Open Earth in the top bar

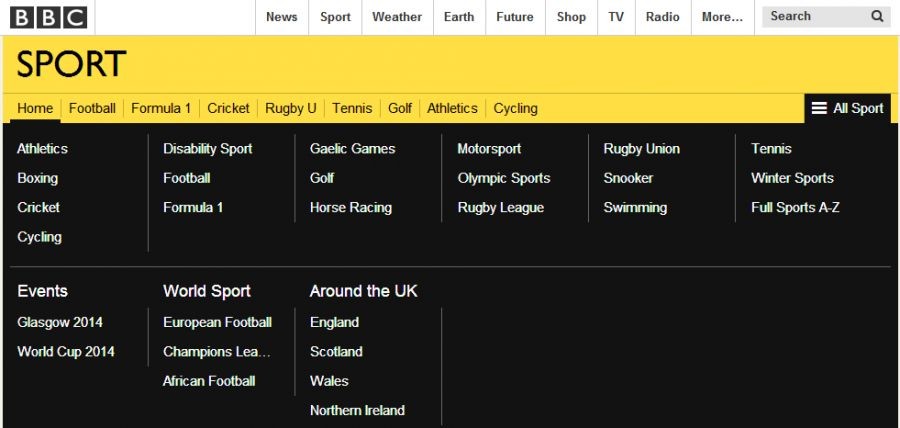click(x=459, y=17)
